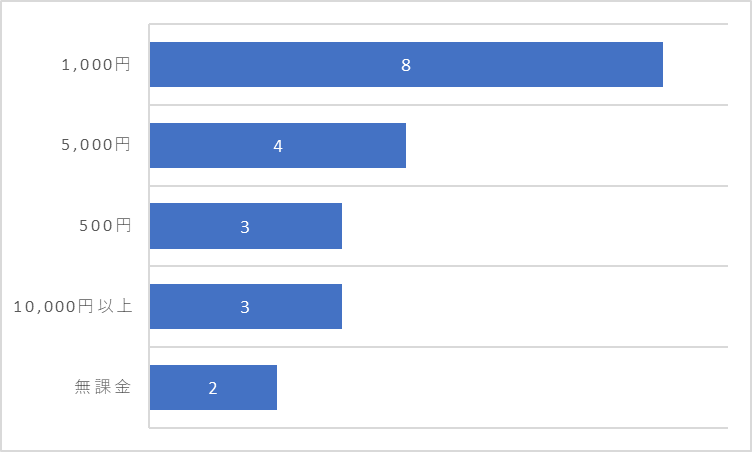Select the 5,000円 bar
The width and height of the screenshot is (752, 452).
pos(278,145)
